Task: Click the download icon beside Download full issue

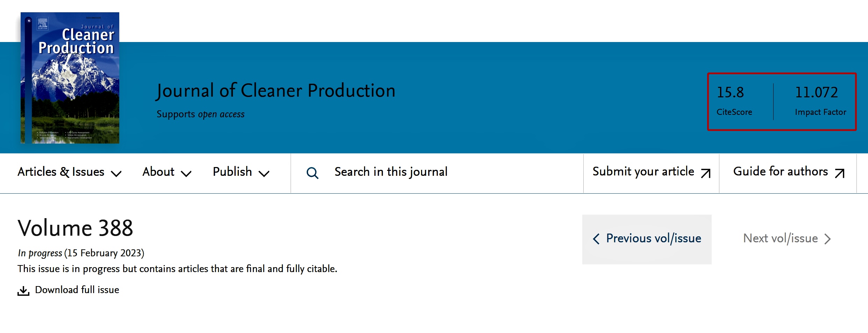Action: point(23,291)
